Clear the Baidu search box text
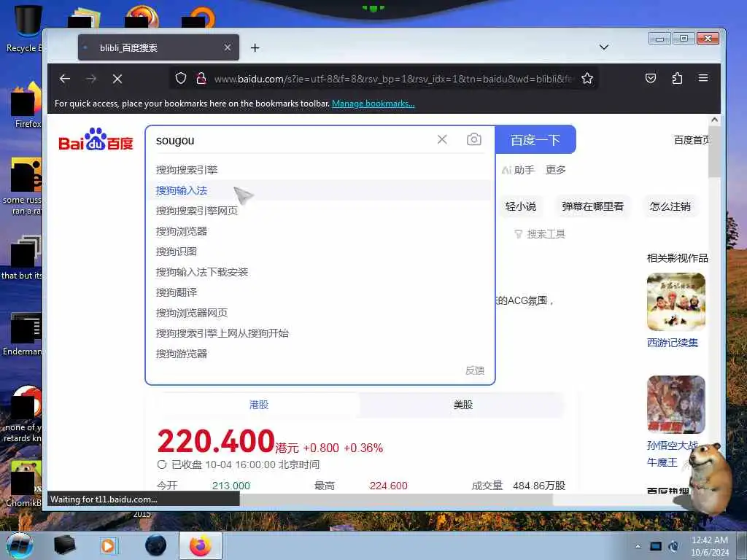Image resolution: width=747 pixels, height=560 pixels. [x=442, y=139]
